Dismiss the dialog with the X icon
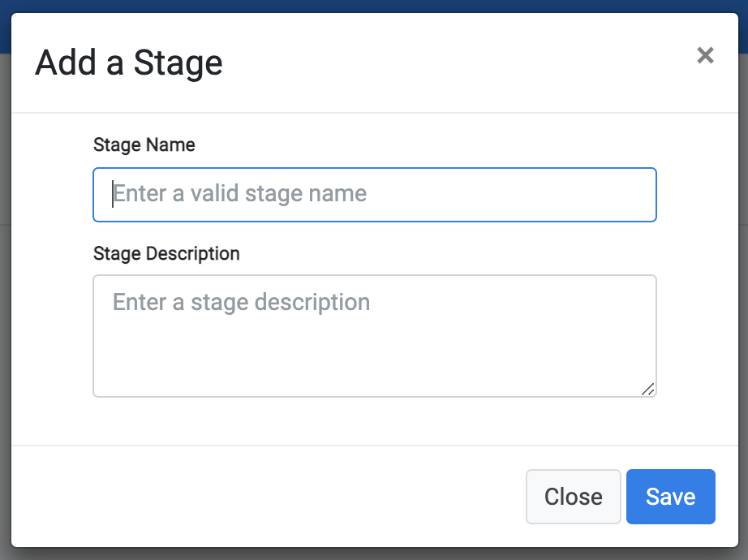 point(705,55)
